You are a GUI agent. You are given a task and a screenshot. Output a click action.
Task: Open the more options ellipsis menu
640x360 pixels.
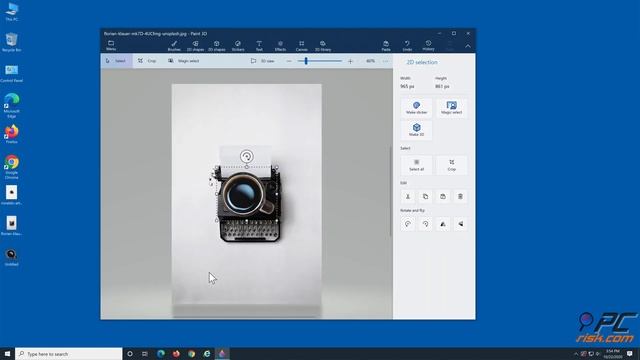(386, 61)
